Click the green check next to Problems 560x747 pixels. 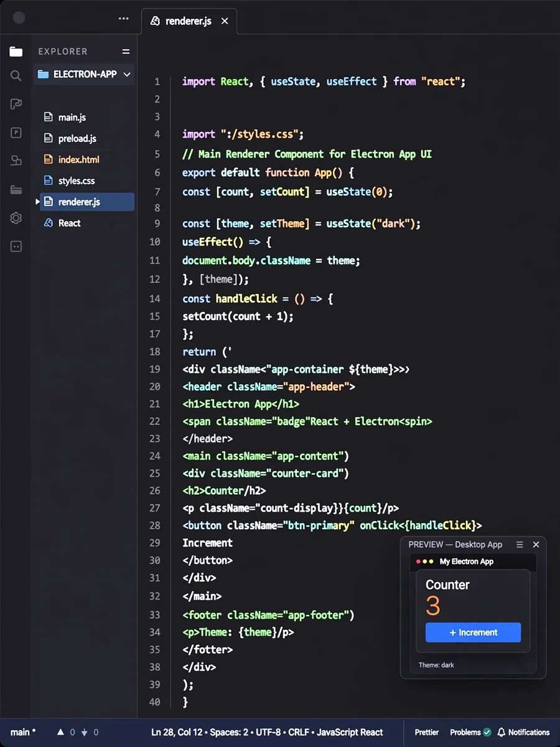tap(487, 732)
